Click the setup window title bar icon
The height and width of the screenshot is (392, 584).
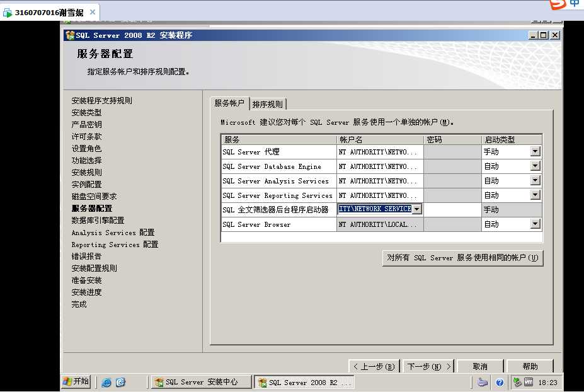(70, 35)
